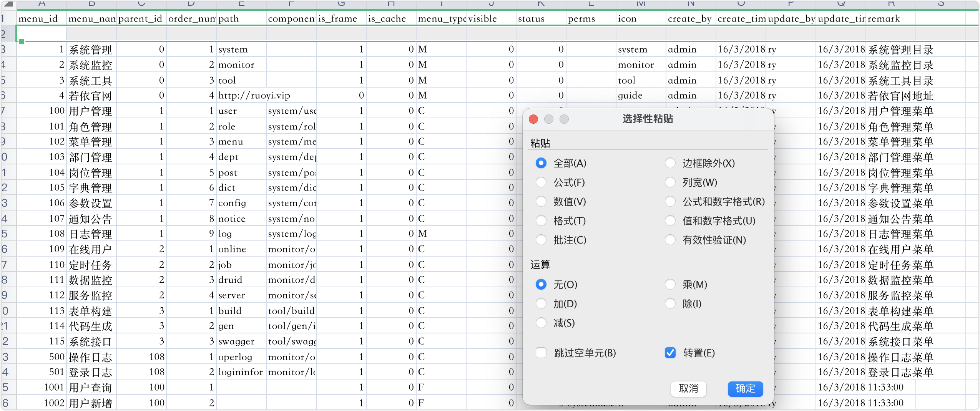Select the 批注(C) paste option

click(x=541, y=240)
